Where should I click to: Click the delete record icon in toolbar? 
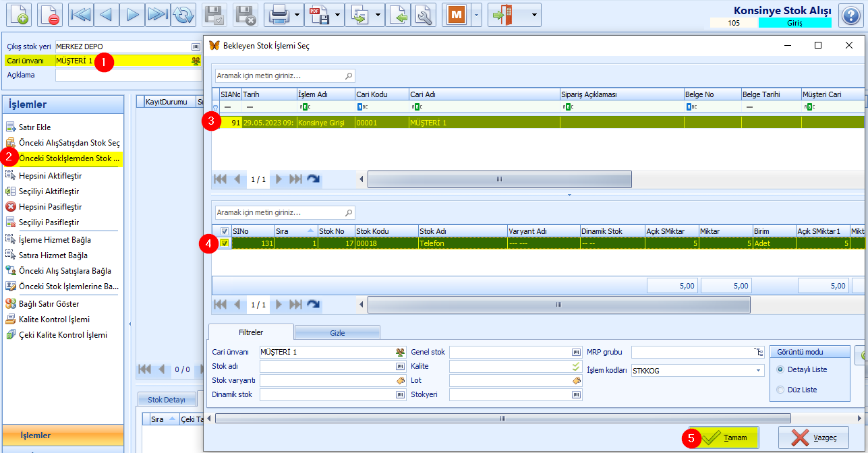pyautogui.click(x=50, y=15)
